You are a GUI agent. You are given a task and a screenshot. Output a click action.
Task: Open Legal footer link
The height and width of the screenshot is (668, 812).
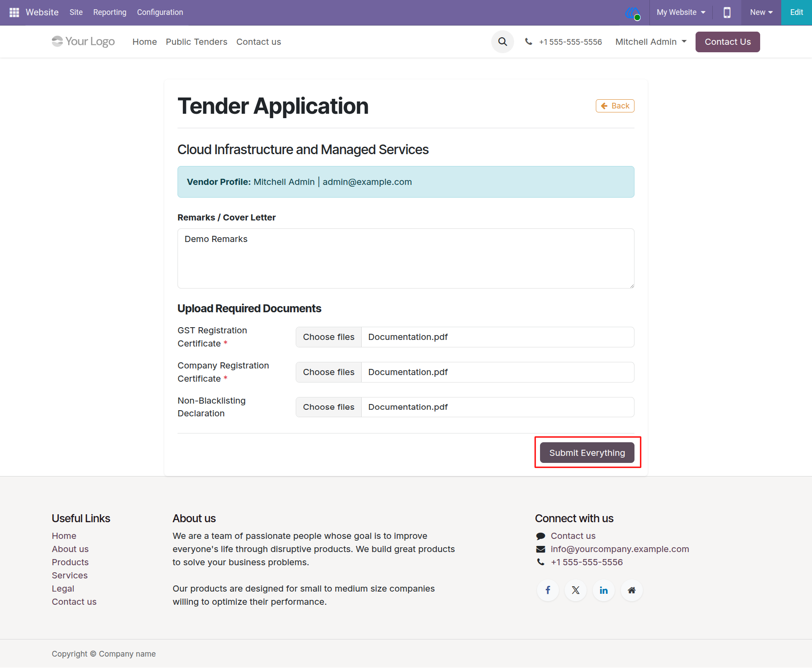[63, 589]
